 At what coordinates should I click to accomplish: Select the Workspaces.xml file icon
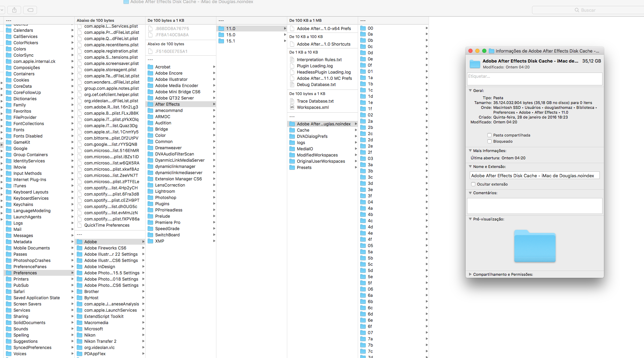(292, 107)
